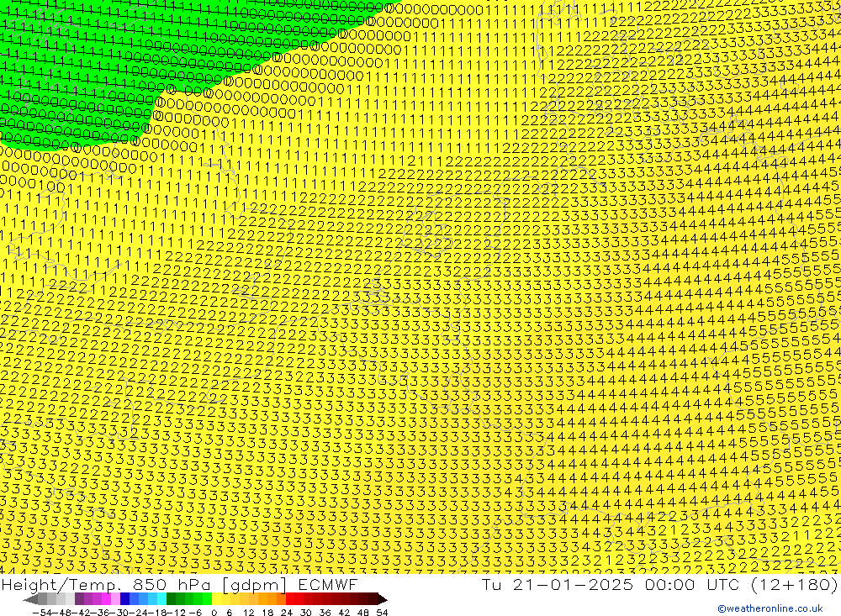Image resolution: width=841 pixels, height=616 pixels.
Task: Click the -42 legend label
Action: tap(81, 613)
